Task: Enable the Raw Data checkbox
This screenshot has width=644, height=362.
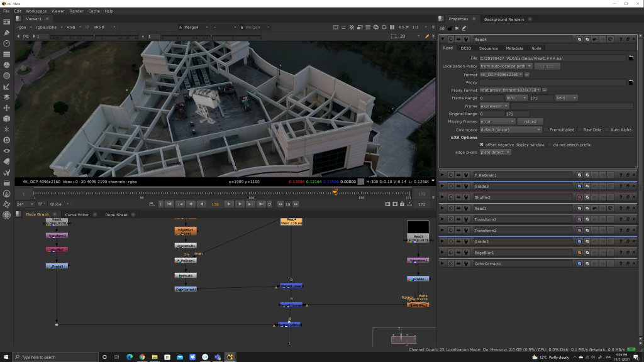Action: (580, 129)
